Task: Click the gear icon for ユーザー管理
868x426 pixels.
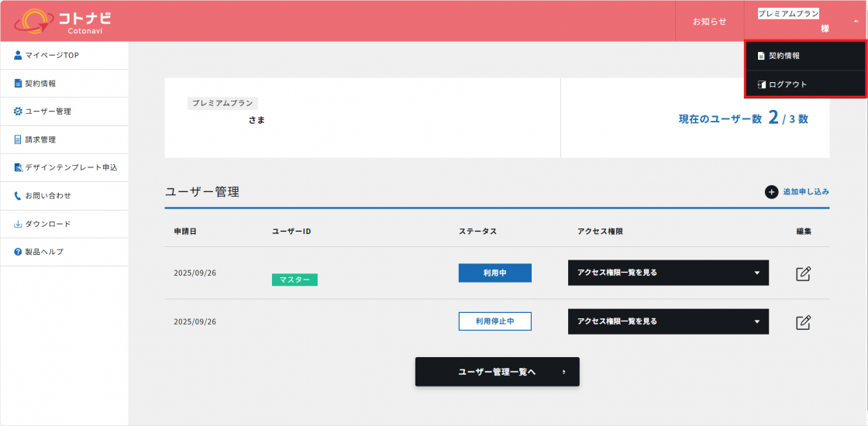Action: pyautogui.click(x=18, y=112)
